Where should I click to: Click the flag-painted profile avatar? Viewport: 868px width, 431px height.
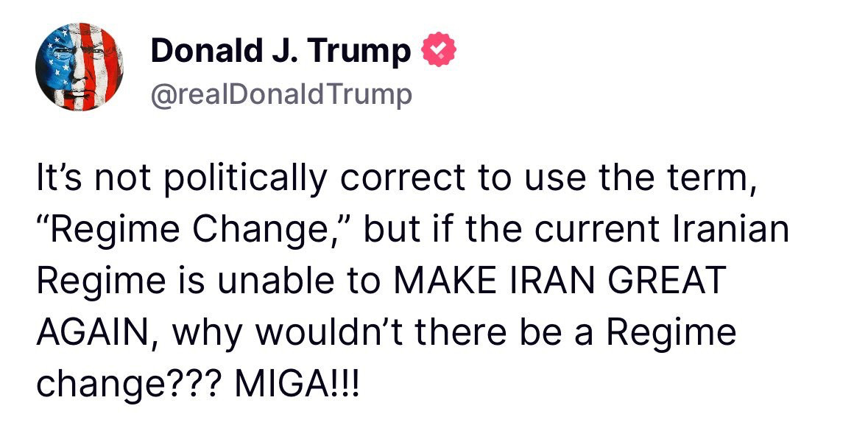[80, 67]
